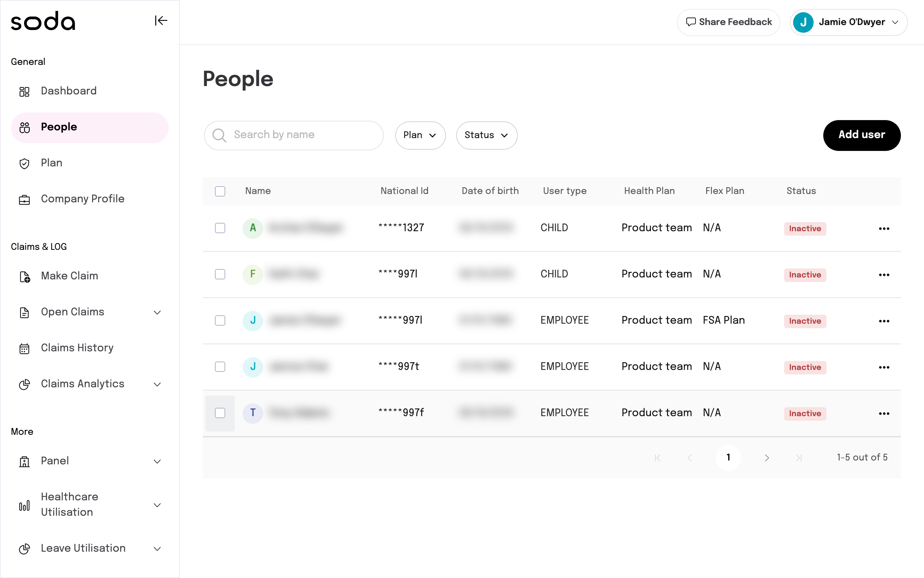Click the Claims History calendar icon
This screenshot has width=924, height=578.
24,348
